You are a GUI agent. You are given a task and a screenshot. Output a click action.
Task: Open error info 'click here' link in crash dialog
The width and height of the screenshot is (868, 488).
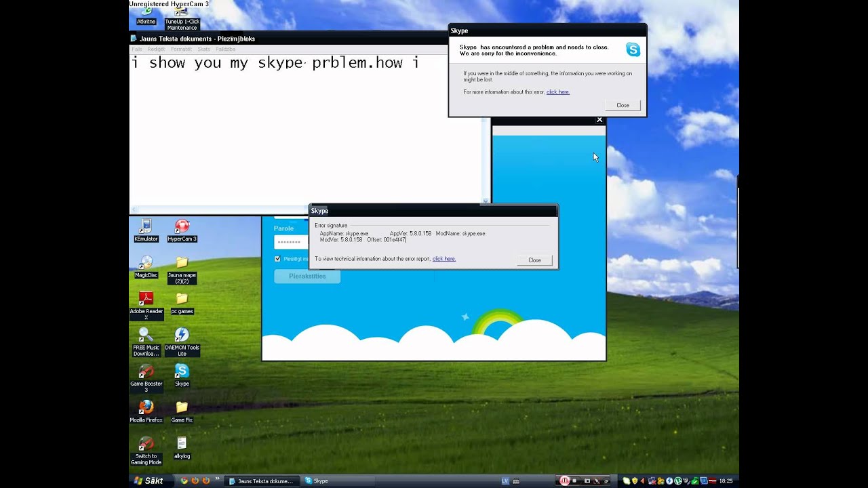[558, 91]
